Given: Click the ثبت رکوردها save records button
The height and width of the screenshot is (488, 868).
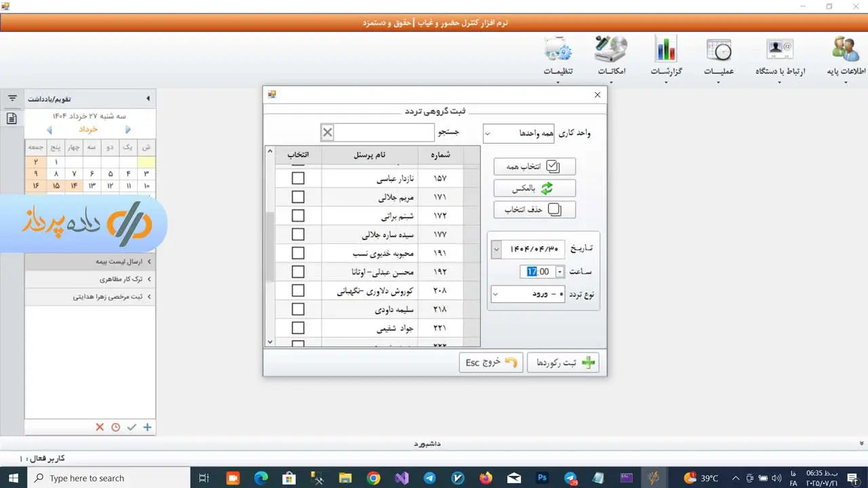Looking at the screenshot, I should coord(563,363).
